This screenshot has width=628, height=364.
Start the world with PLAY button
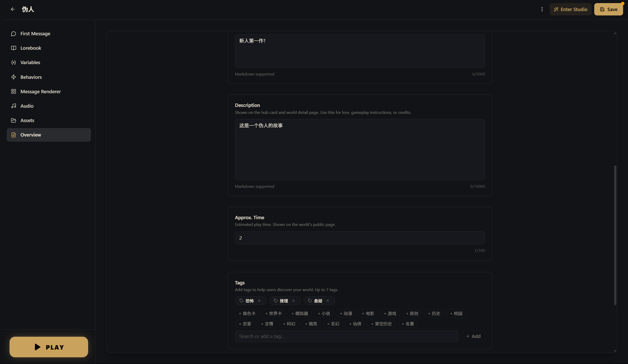pyautogui.click(x=49, y=347)
